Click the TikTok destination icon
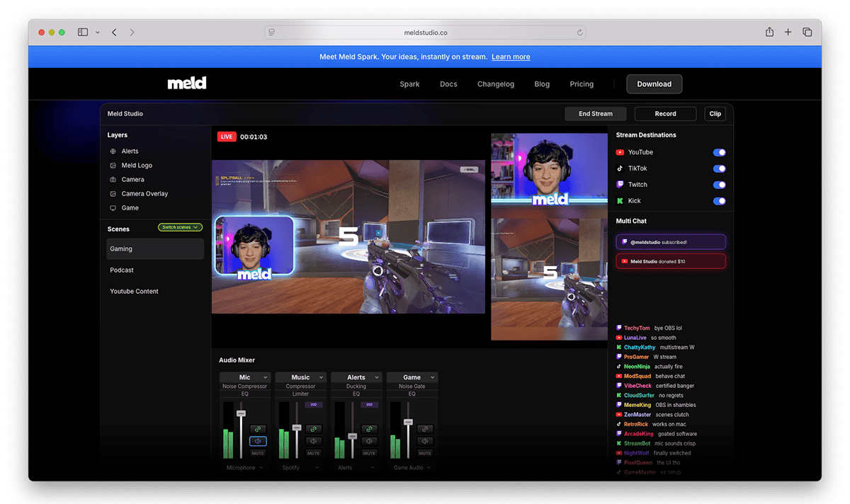This screenshot has height=504, width=850. click(620, 168)
